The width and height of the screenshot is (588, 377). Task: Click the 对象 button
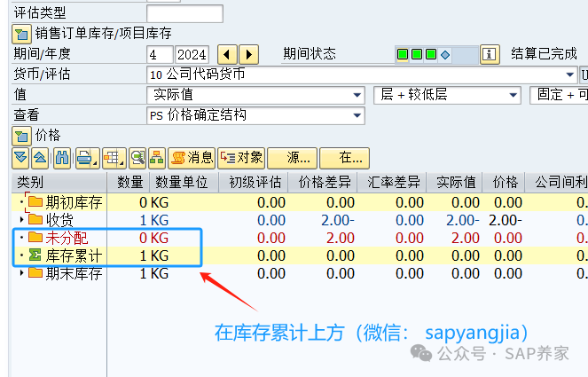(241, 158)
